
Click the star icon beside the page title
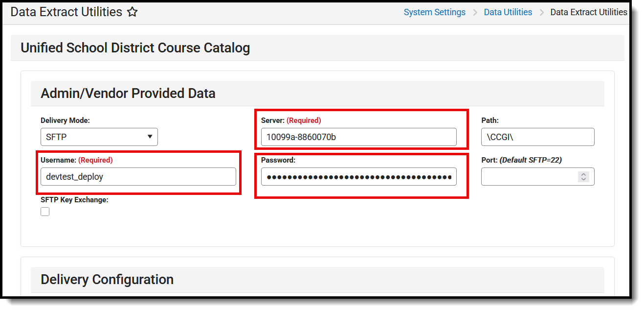point(132,12)
